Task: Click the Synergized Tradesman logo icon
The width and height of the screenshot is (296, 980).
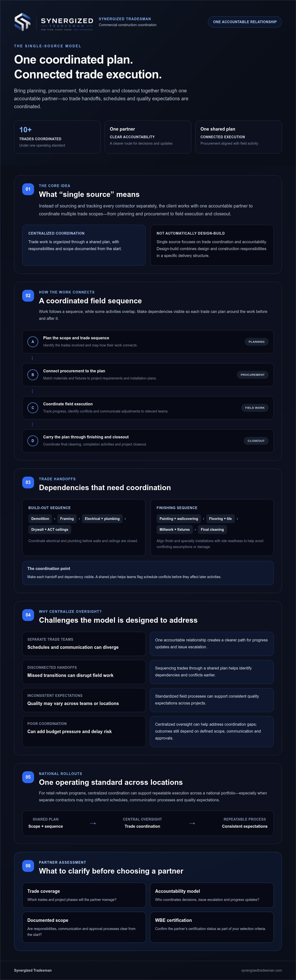Action: [x=22, y=22]
